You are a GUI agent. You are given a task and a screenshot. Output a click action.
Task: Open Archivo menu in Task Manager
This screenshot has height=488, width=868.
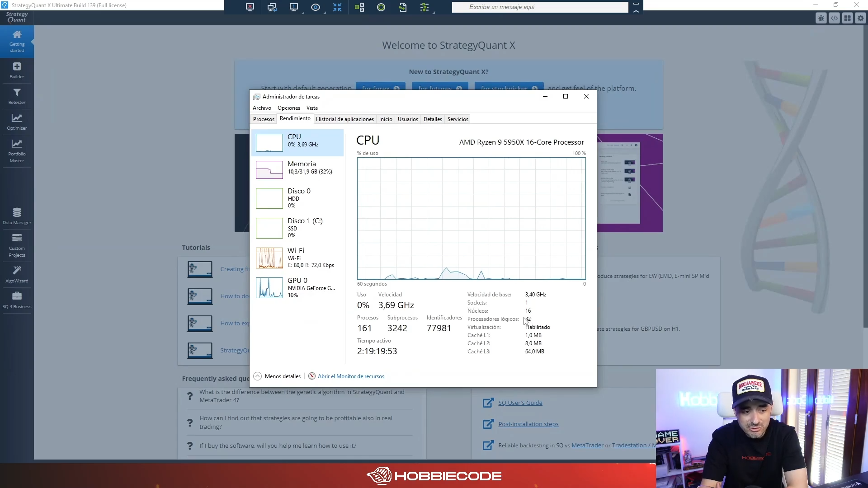(262, 108)
